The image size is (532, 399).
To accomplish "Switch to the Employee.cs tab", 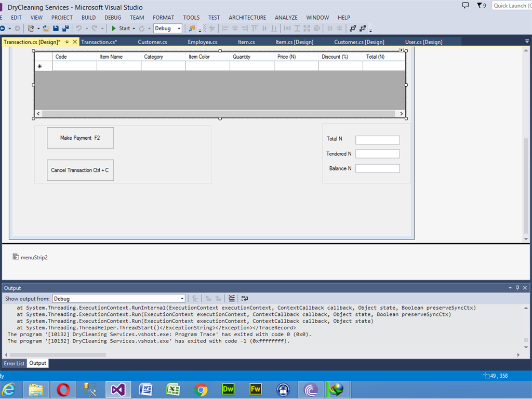I will pyautogui.click(x=203, y=42).
